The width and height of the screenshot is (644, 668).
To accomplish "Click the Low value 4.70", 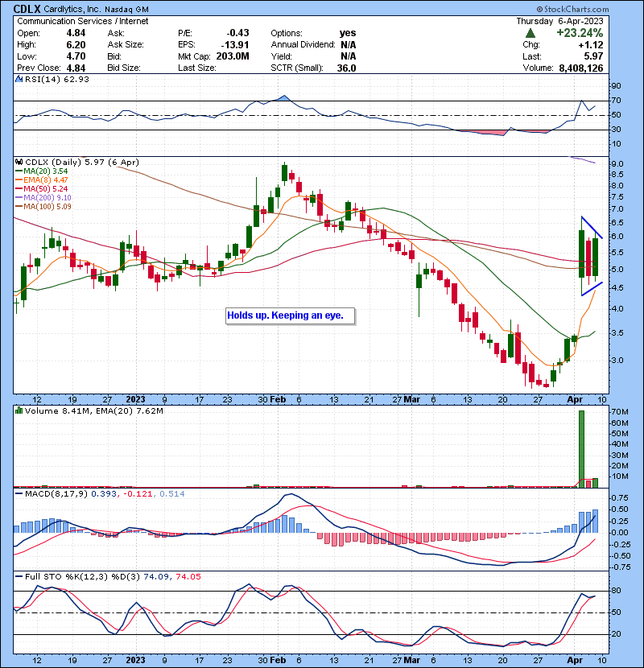I will pyautogui.click(x=76, y=56).
